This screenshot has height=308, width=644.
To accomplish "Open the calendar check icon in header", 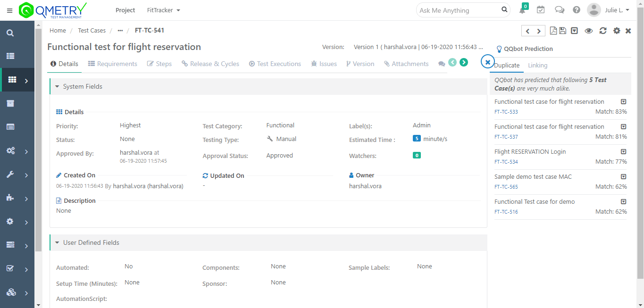I will [x=541, y=10].
